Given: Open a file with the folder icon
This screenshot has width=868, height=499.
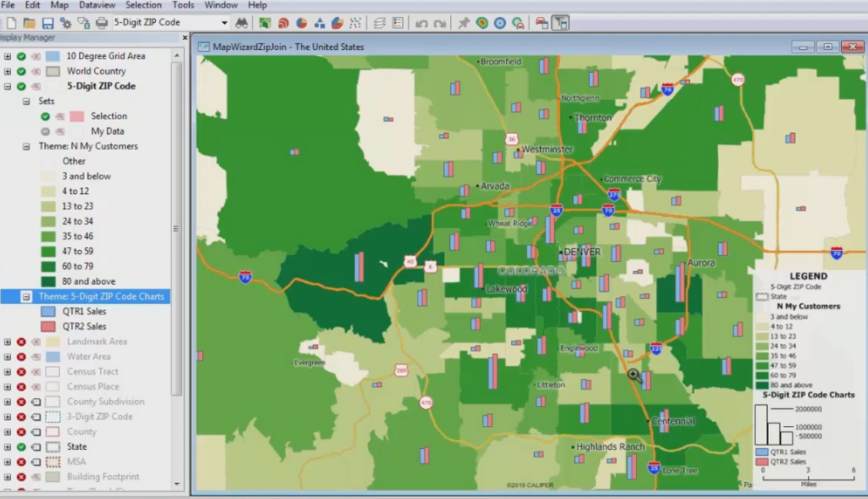Looking at the screenshot, I should pyautogui.click(x=30, y=23).
